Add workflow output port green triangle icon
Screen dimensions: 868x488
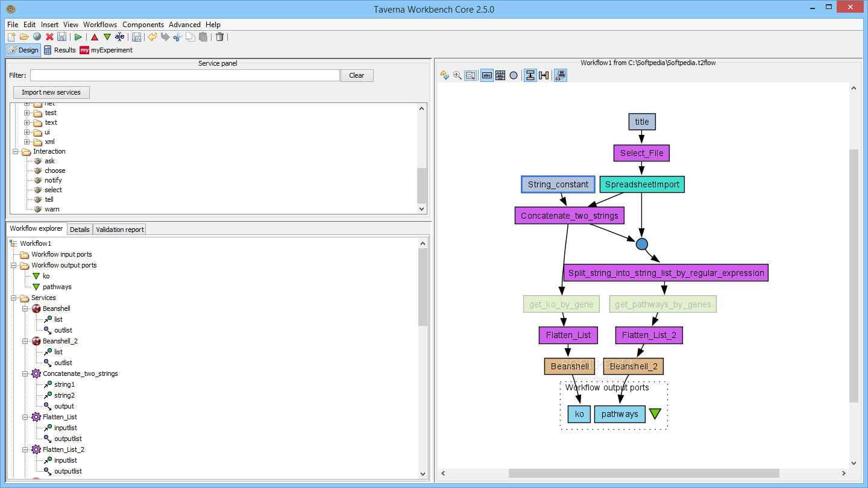point(107,37)
